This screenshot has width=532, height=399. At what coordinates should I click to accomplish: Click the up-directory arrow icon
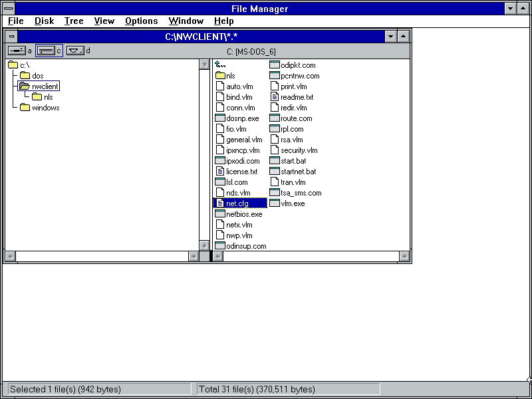pos(221,65)
